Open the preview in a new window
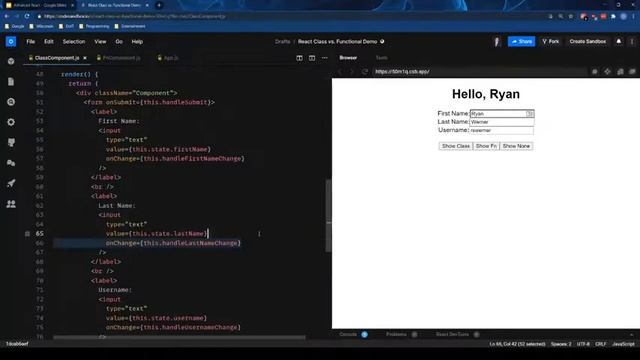The width and height of the screenshot is (640, 360). [x=632, y=71]
